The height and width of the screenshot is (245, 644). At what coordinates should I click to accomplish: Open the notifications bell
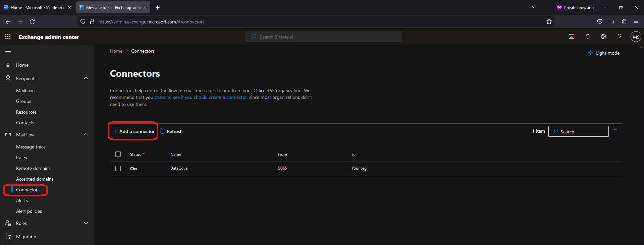[x=588, y=37]
